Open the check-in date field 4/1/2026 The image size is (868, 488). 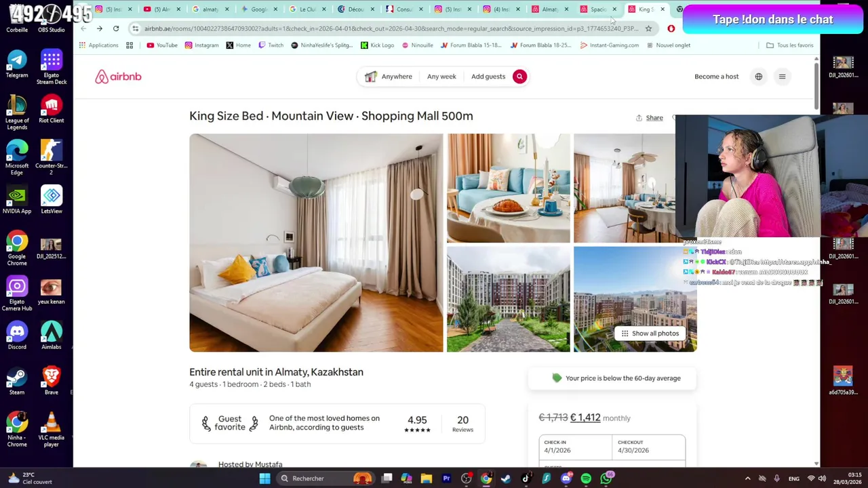[575, 447]
